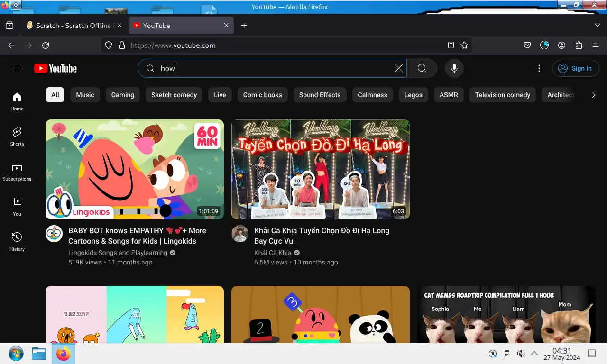The width and height of the screenshot is (607, 364).
Task: Click the padlock site info icon
Action: [122, 45]
